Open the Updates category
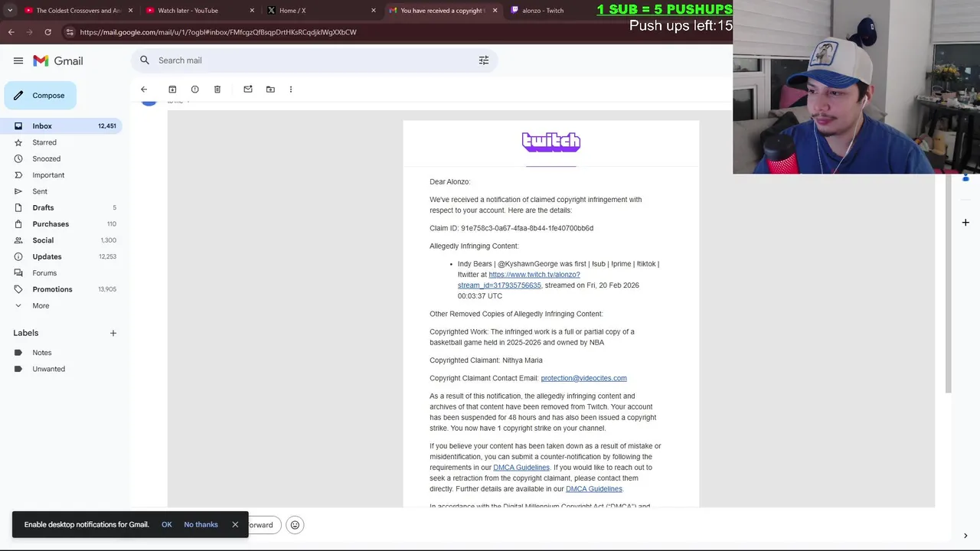Screen dimensions: 980x551 [x=61, y=256]
